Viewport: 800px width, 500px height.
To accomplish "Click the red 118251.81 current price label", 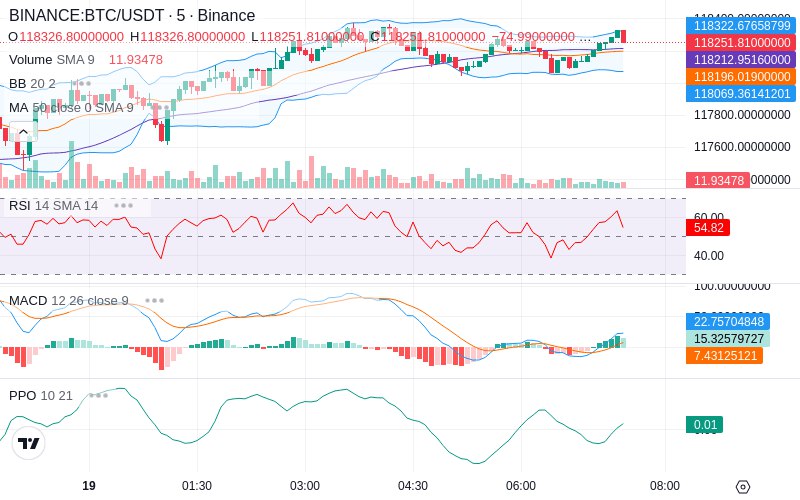I will (x=741, y=42).
